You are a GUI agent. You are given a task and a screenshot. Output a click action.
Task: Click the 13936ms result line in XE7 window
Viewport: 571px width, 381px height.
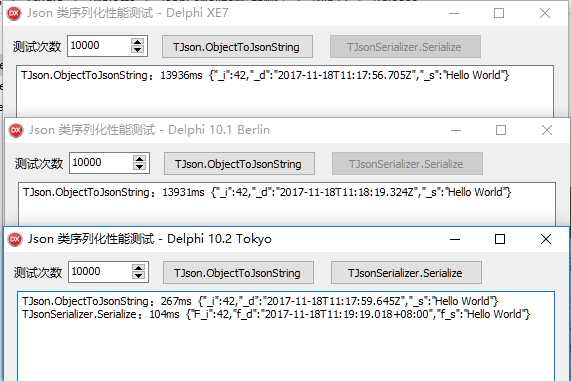265,75
